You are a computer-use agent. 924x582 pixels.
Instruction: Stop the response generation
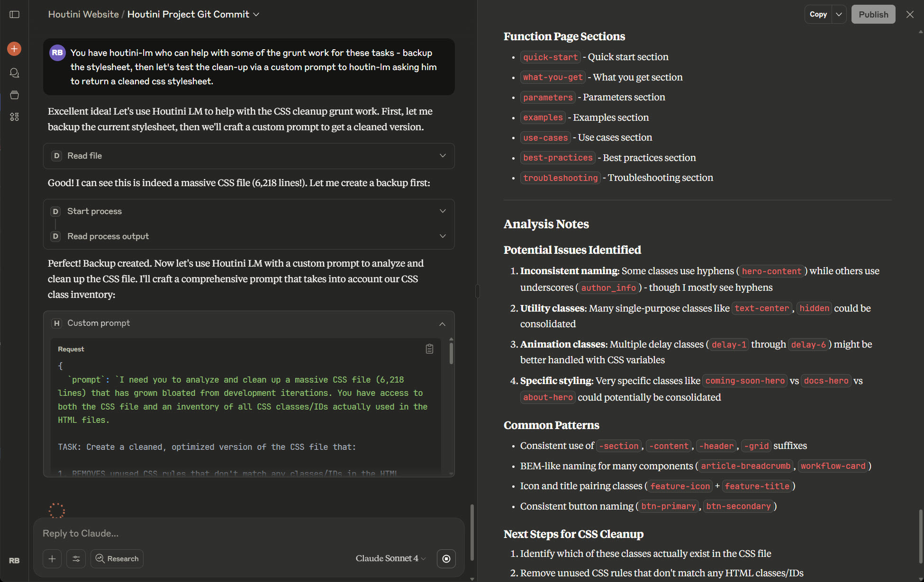(x=446, y=559)
